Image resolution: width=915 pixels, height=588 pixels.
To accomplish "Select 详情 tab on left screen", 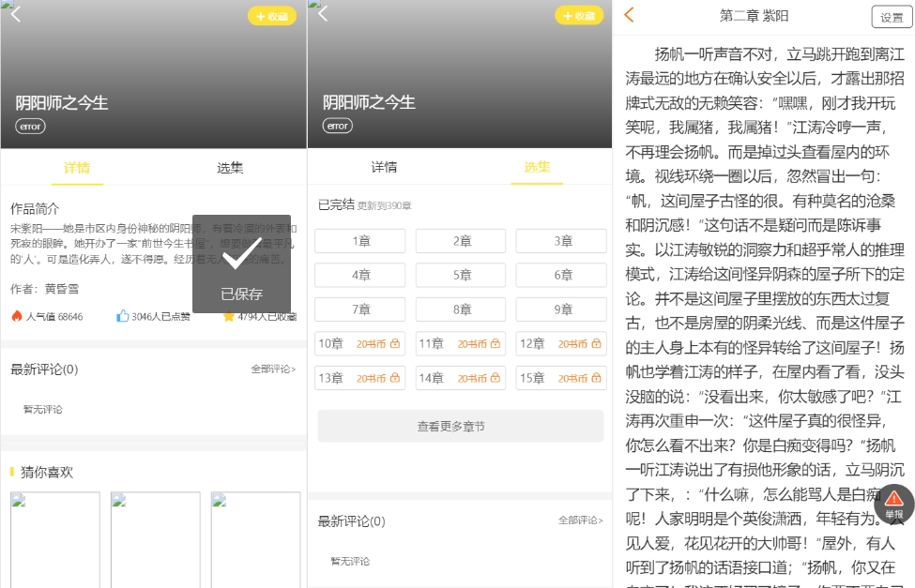I will point(77,168).
